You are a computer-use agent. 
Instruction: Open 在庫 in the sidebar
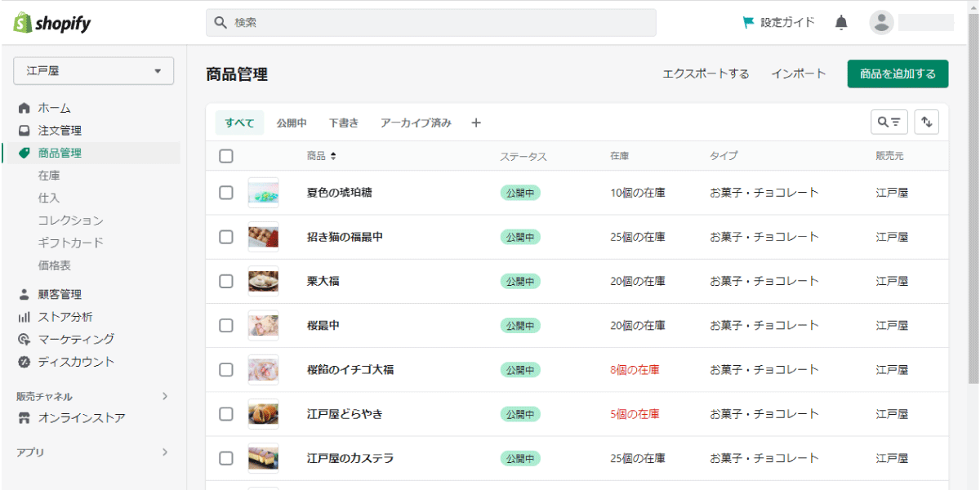point(49,176)
